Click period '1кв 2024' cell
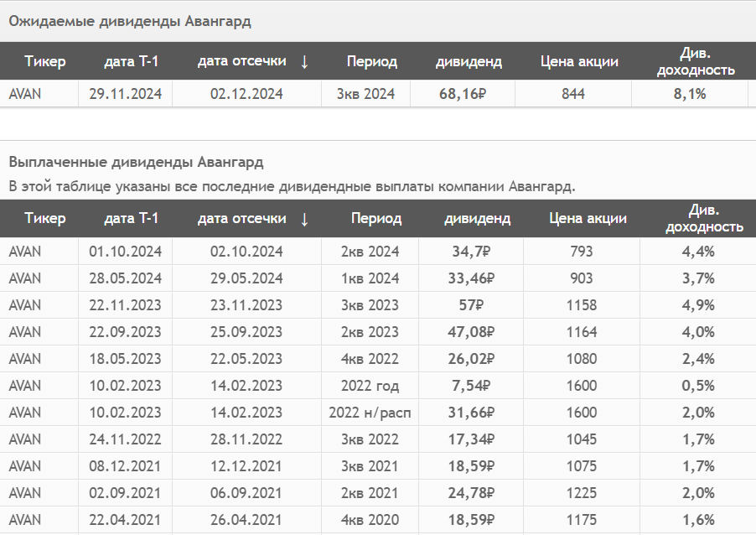756x535 pixels. pos(370,278)
